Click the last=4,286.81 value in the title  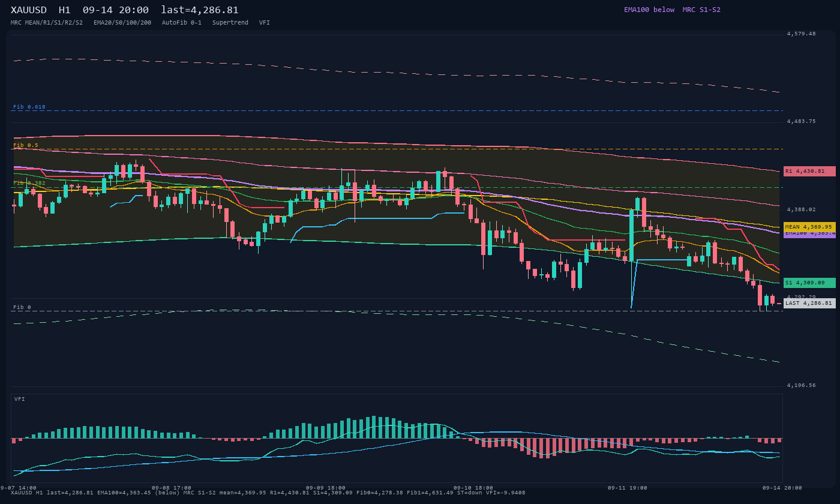click(x=200, y=10)
